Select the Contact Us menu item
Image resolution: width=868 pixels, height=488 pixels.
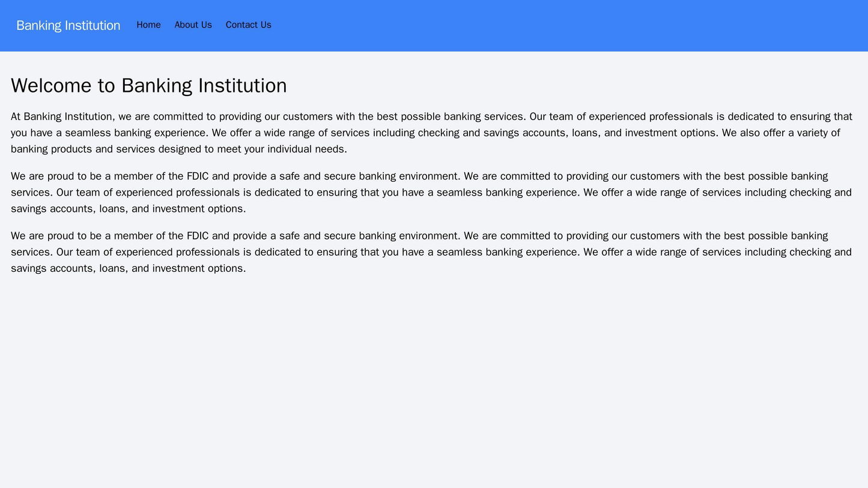[x=247, y=25]
